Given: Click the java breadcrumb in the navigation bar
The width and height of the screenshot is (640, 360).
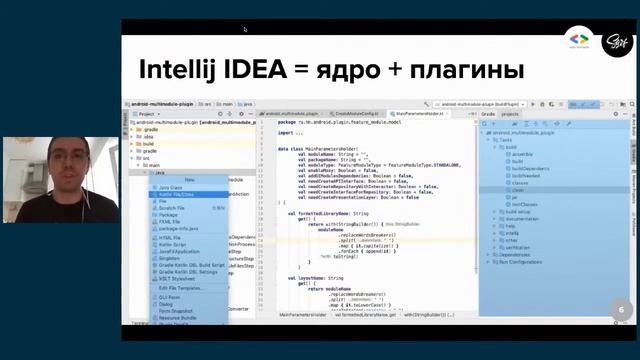Looking at the screenshot, I should click(245, 104).
